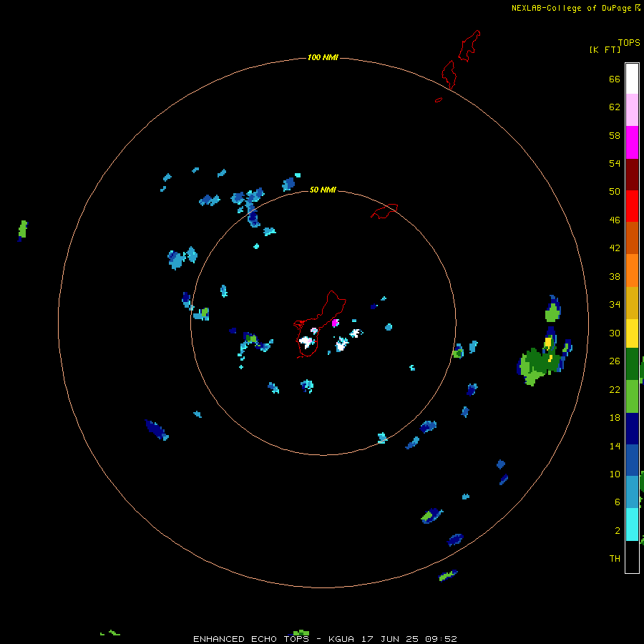Click the 38 legend value
644x644 pixels.
tap(615, 277)
